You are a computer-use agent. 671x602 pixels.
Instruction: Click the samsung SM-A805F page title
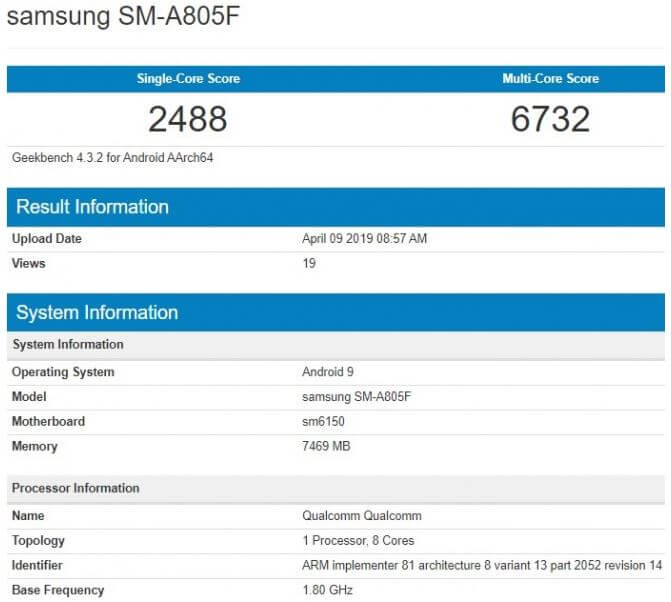tap(123, 16)
